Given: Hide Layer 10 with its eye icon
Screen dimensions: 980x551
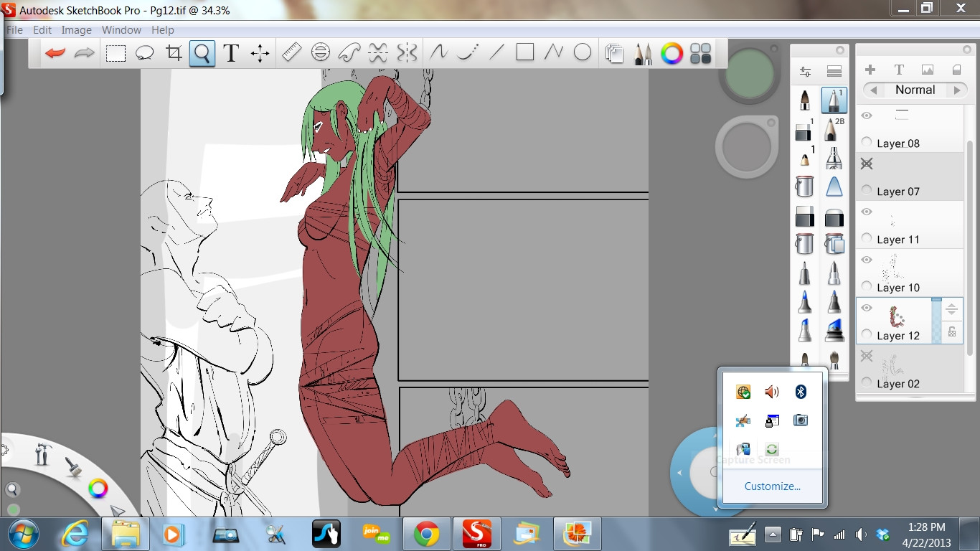Looking at the screenshot, I should click(867, 260).
